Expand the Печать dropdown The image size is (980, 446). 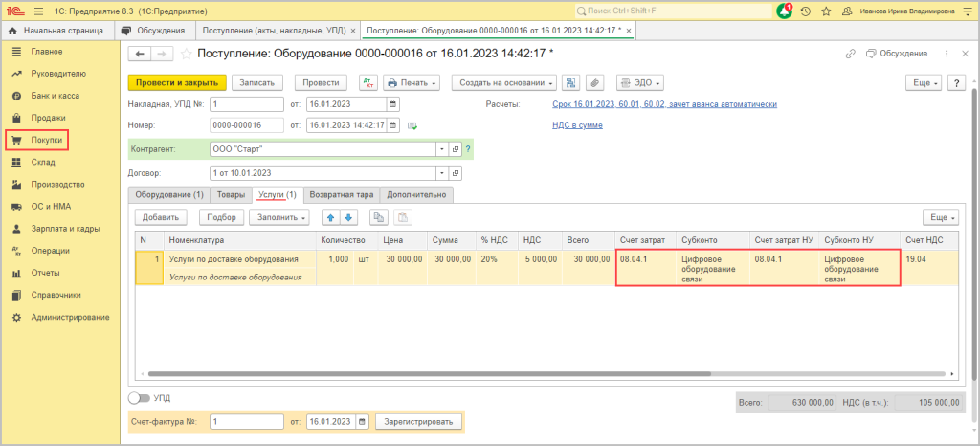412,83
